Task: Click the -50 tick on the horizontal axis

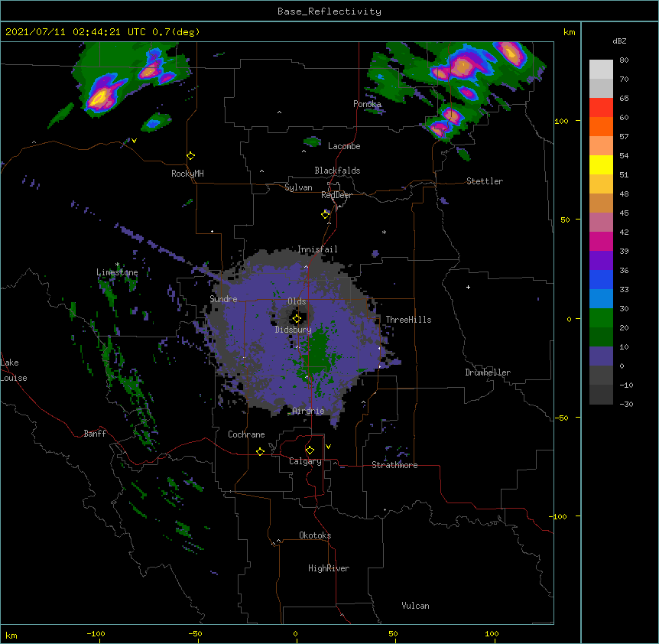Action: point(195,633)
